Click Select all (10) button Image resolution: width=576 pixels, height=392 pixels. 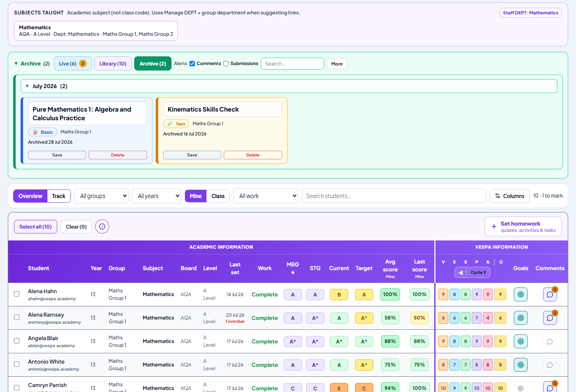click(x=35, y=226)
